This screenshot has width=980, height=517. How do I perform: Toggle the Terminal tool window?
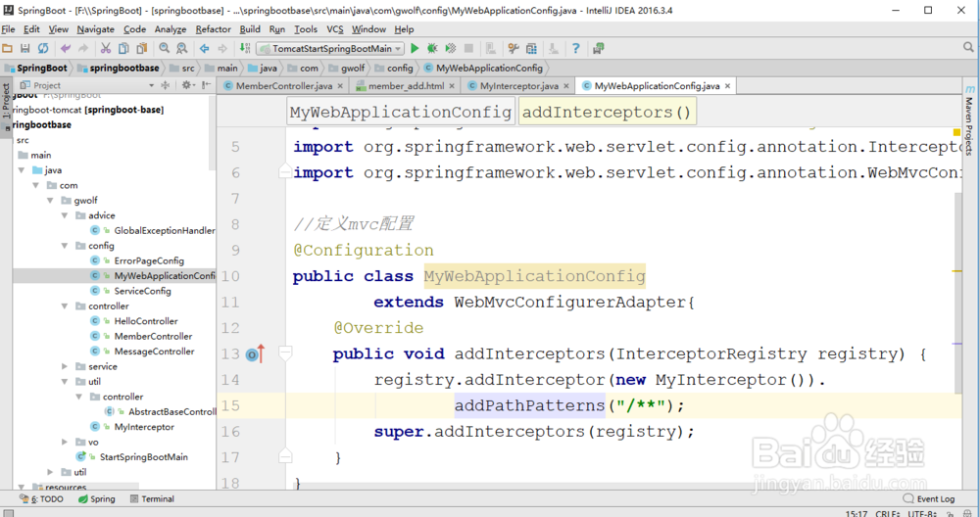pyautogui.click(x=152, y=499)
